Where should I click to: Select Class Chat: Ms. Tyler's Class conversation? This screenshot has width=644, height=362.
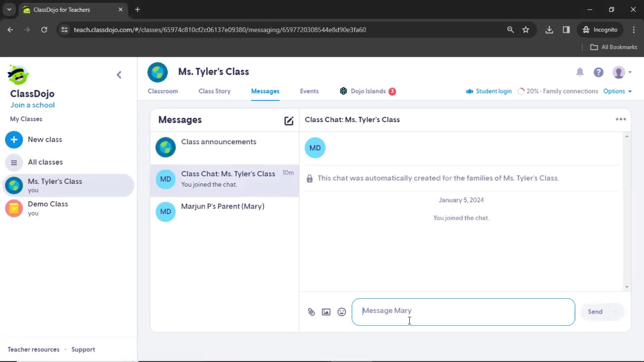point(224,180)
